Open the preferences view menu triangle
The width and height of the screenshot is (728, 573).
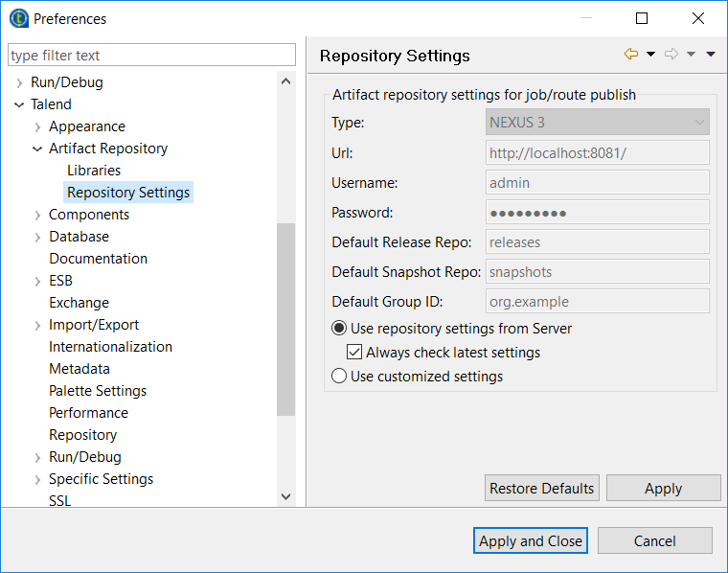[711, 55]
